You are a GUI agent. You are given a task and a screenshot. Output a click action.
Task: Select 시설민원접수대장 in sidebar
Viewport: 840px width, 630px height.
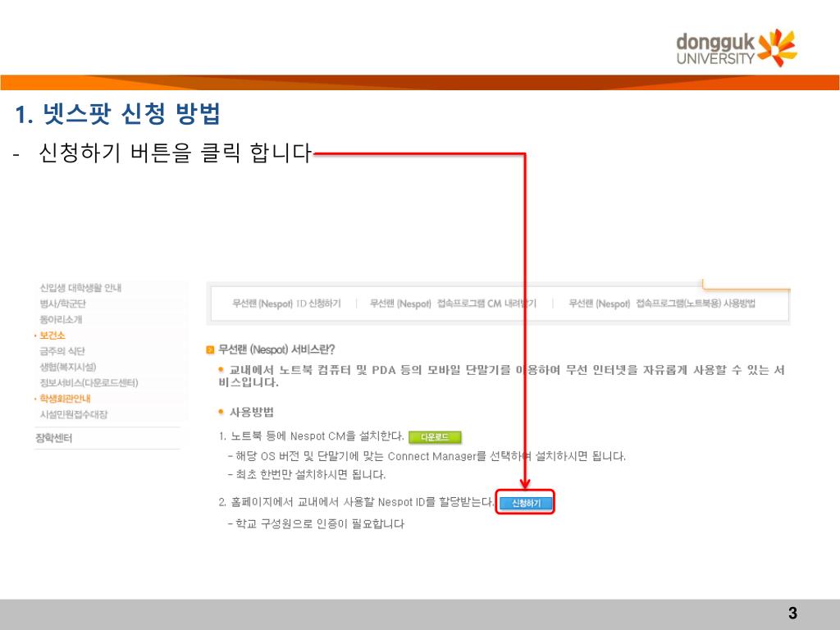[73, 414]
